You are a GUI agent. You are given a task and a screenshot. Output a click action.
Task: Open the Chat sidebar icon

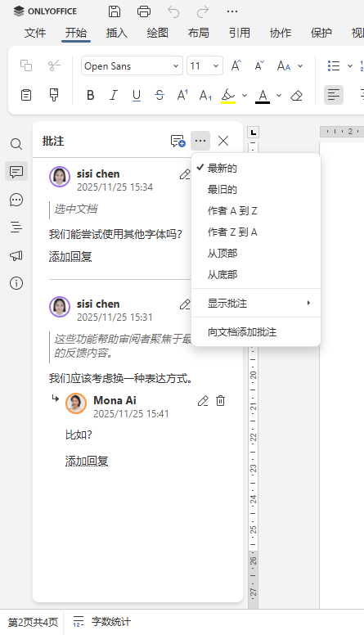(x=16, y=200)
